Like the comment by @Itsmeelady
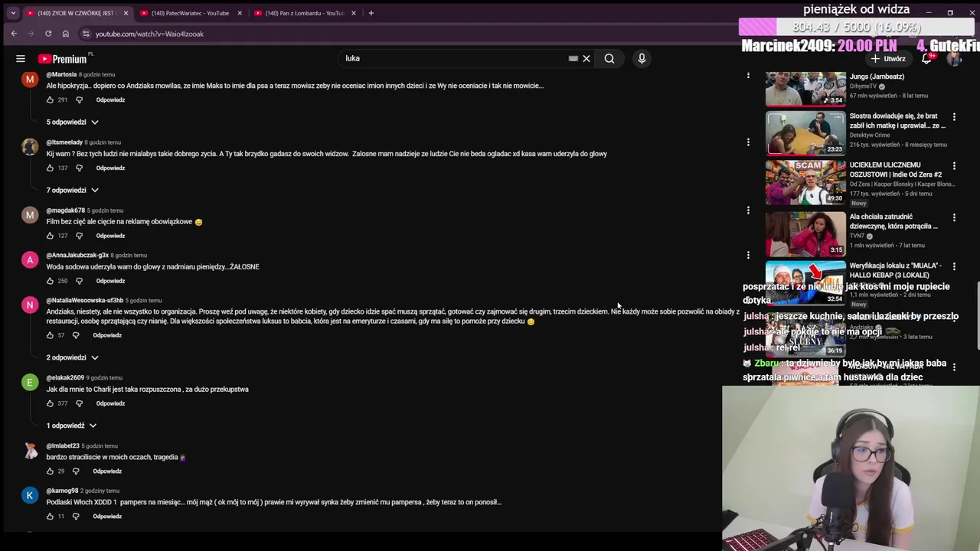Viewport: 980px width, 551px height. pos(51,168)
